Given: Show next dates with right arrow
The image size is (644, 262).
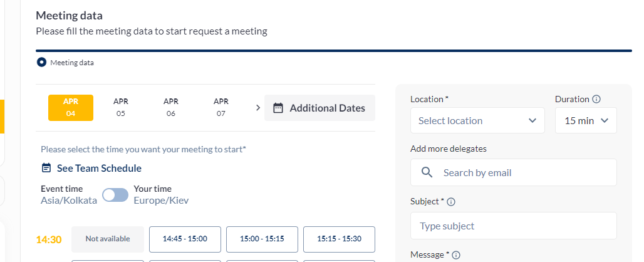Looking at the screenshot, I should 257,108.
